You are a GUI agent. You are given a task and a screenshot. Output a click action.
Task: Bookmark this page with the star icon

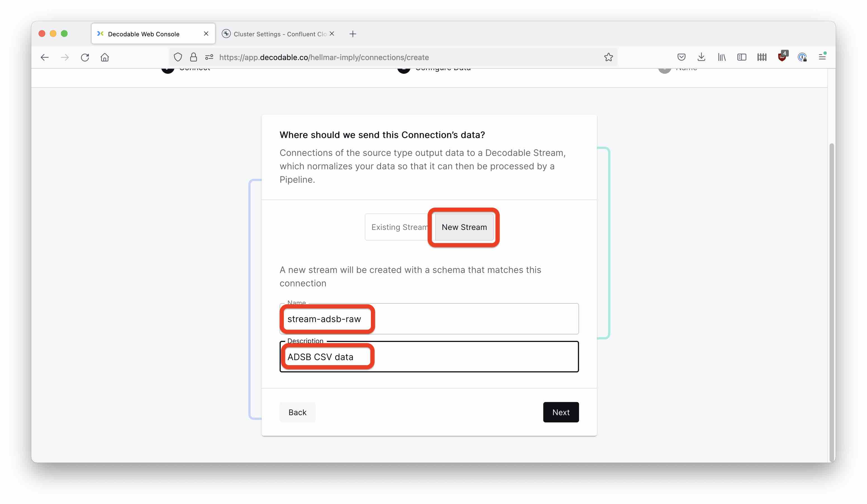608,58
